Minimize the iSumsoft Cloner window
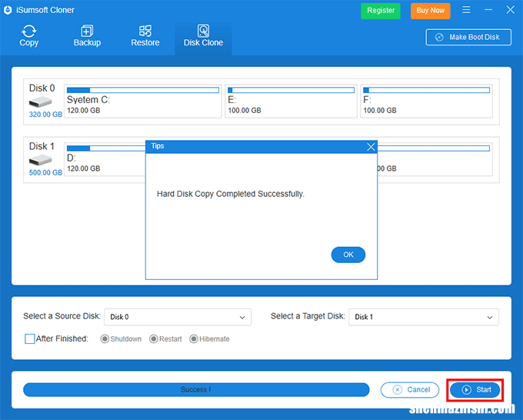 click(x=488, y=10)
